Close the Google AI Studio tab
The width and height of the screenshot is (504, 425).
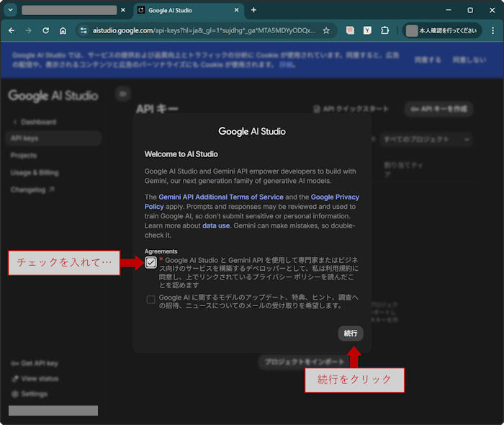tap(238, 11)
